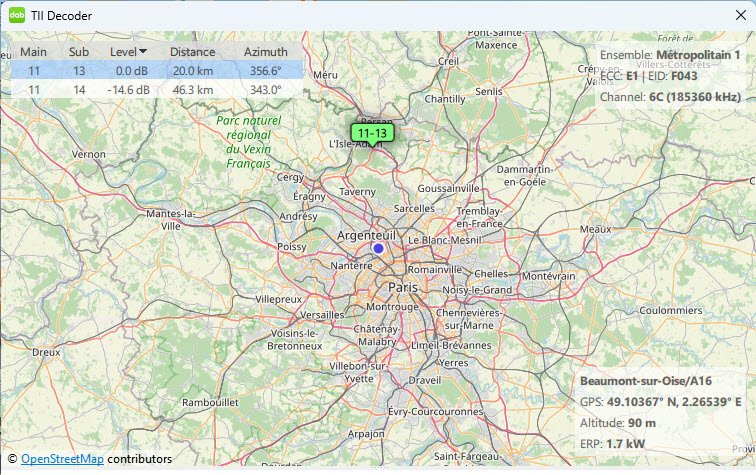Click the Dreux label on the map
This screenshot has width=756, height=475.
[46, 352]
